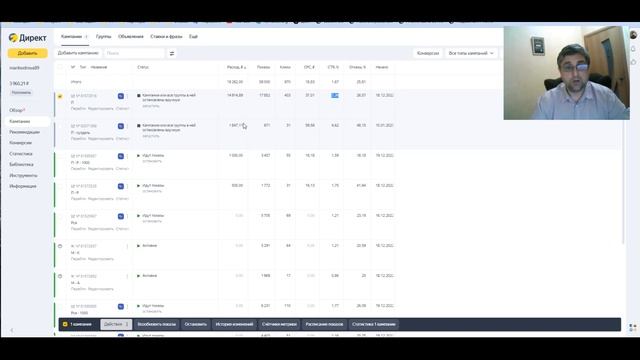Open Расписание показов in bottom bar
Image resolution: width=640 pixels, height=360 pixels.
(x=324, y=324)
